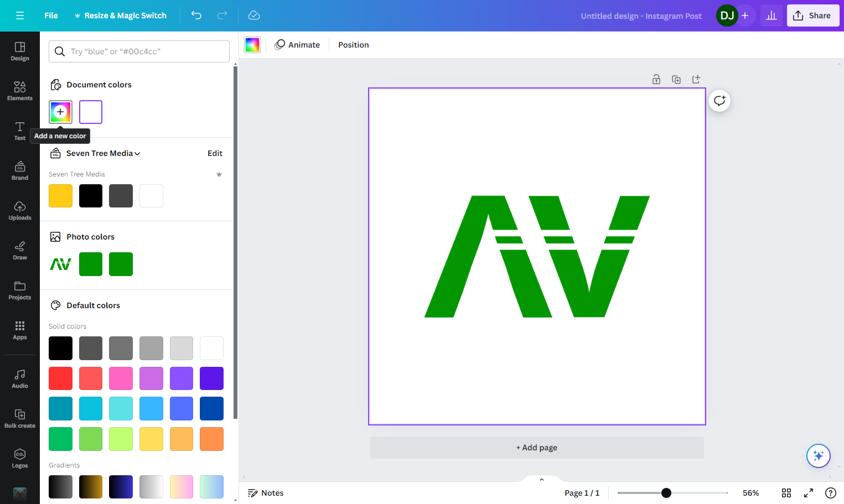The width and height of the screenshot is (844, 504).
Task: Select the AV logo photo thumbnail
Action: 61,264
